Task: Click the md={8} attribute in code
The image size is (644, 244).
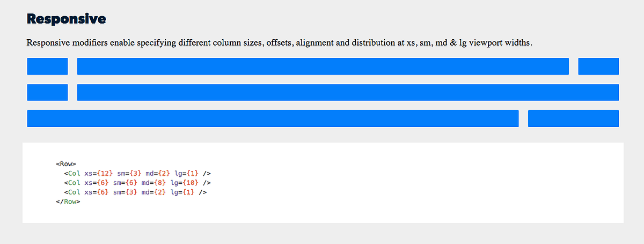Action: pos(155,183)
